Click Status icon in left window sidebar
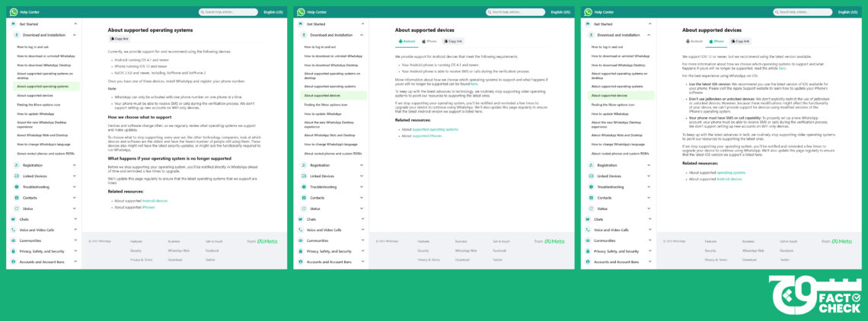Viewport: 868px width, 321px height. tap(18, 208)
